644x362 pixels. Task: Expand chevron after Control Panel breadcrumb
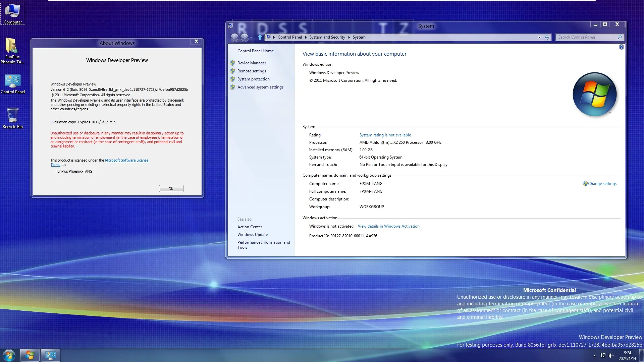(306, 37)
